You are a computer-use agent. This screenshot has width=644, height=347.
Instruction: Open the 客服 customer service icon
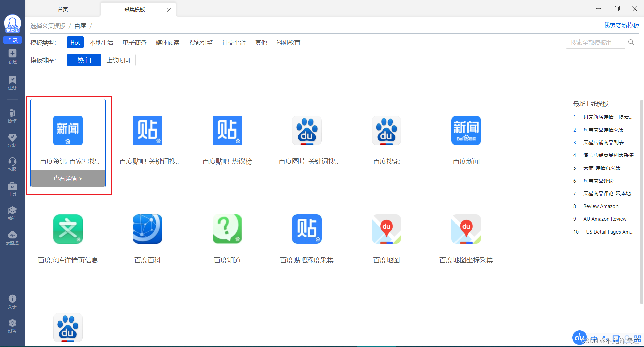12,164
